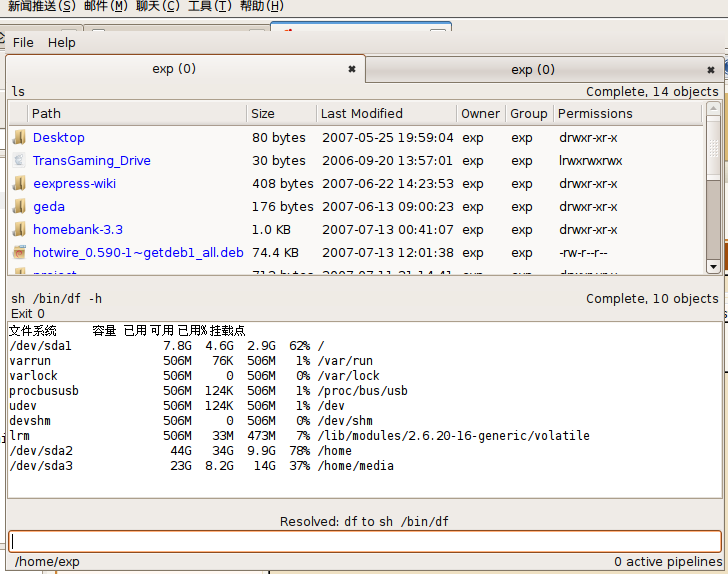Open the File menu
The width and height of the screenshot is (728, 574).
23,43
